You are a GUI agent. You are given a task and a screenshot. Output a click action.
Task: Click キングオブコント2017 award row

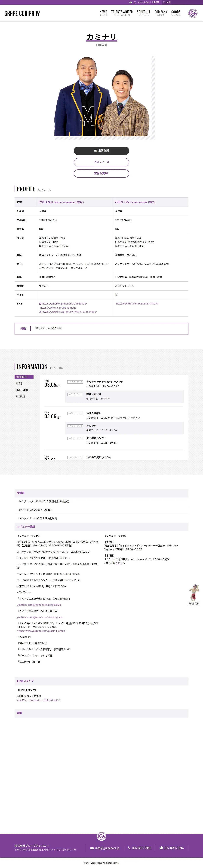101,518
